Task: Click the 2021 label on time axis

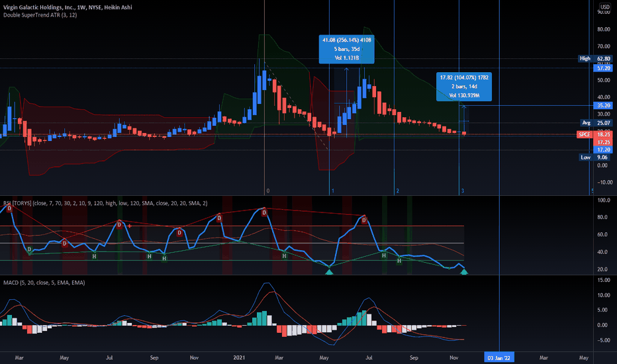Action: coord(239,357)
